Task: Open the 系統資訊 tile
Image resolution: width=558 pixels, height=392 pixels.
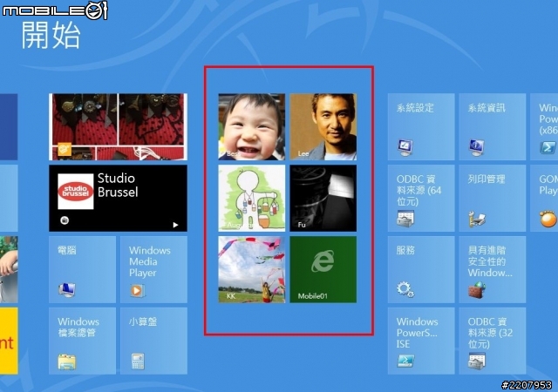Action: (492, 126)
